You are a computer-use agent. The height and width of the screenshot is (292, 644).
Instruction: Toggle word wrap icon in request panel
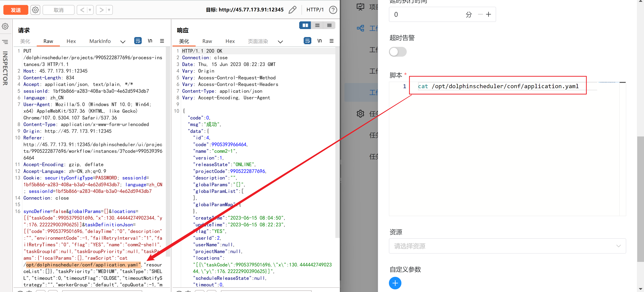click(138, 41)
